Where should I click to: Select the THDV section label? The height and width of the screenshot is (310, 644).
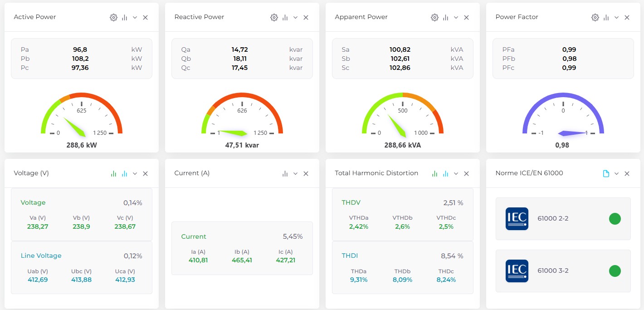point(351,202)
